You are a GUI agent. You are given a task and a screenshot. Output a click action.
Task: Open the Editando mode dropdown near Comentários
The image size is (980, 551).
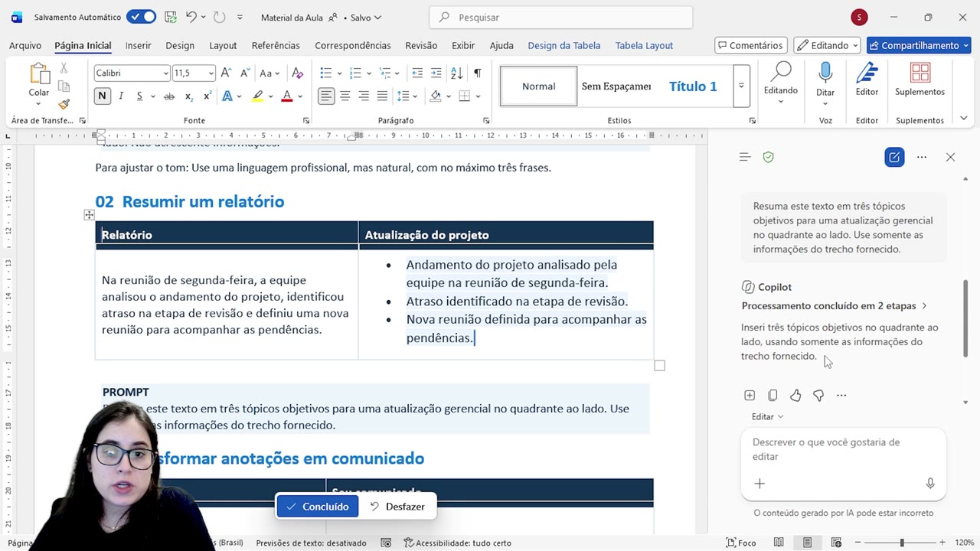click(827, 45)
